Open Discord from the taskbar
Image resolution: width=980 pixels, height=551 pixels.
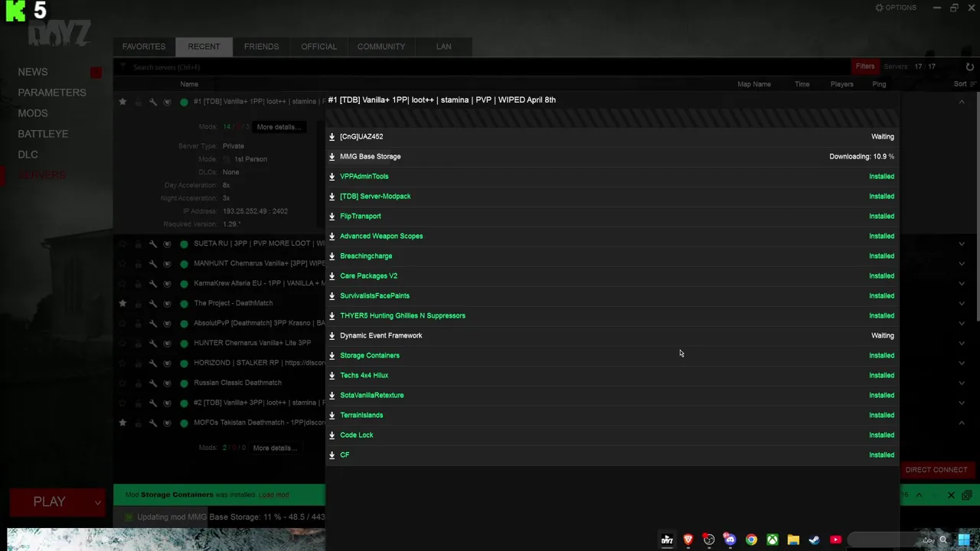pos(730,540)
